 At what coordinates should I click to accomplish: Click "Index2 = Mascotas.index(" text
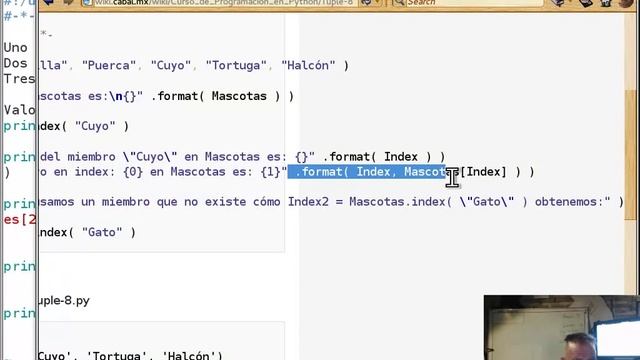tap(370, 202)
